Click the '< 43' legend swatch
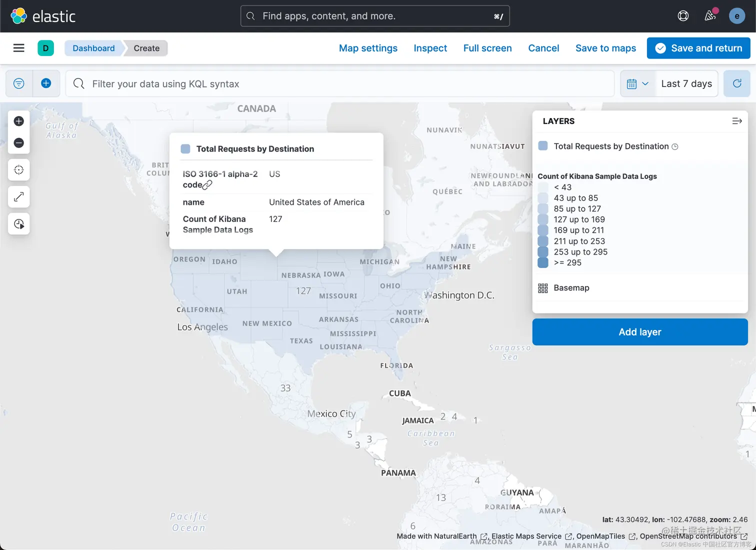The image size is (756, 550). [x=543, y=187]
